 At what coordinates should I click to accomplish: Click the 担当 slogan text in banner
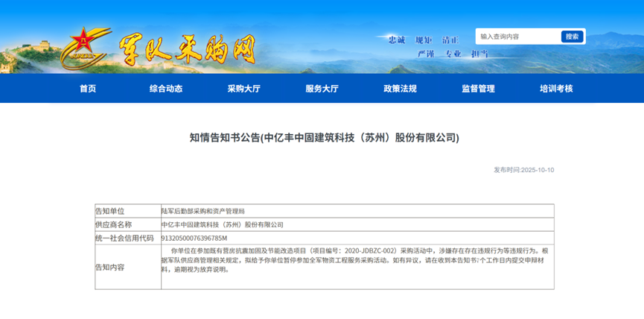[479, 54]
